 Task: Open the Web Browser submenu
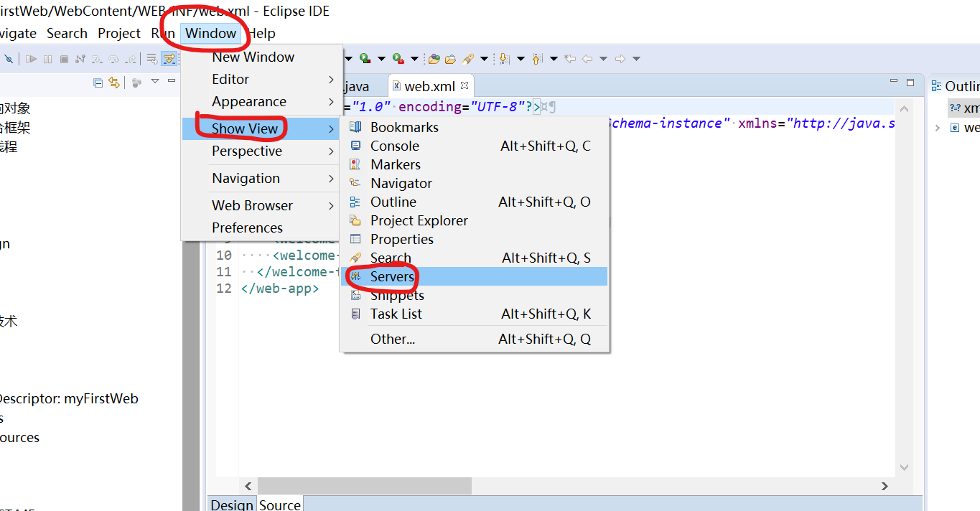click(x=262, y=205)
